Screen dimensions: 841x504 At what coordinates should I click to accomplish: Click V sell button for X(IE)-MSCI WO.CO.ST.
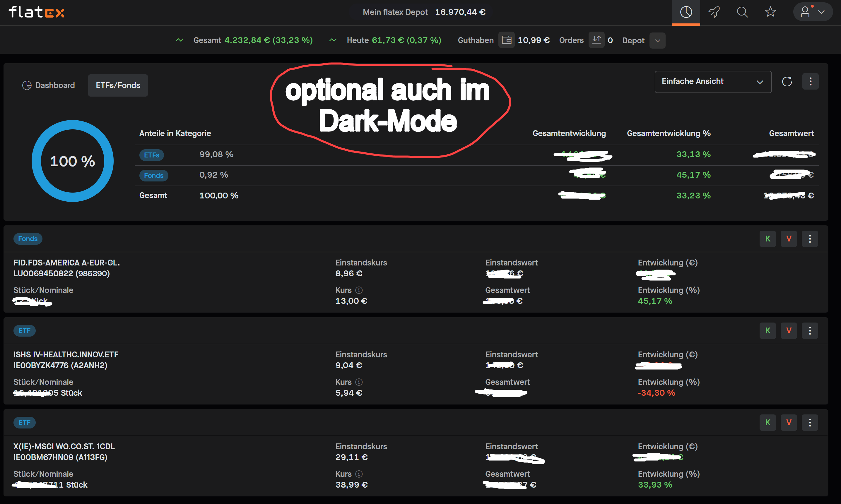pyautogui.click(x=789, y=423)
